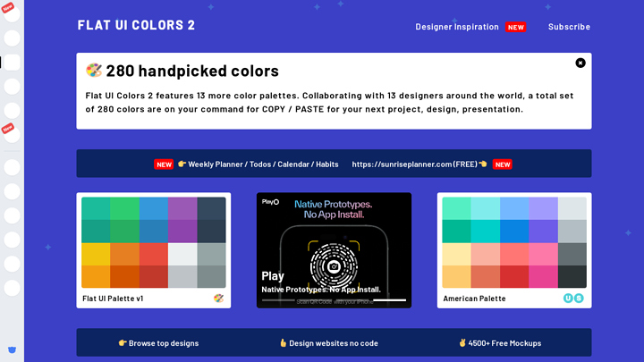Open the Subscribe menu item
This screenshot has height=362, width=644.
(569, 27)
